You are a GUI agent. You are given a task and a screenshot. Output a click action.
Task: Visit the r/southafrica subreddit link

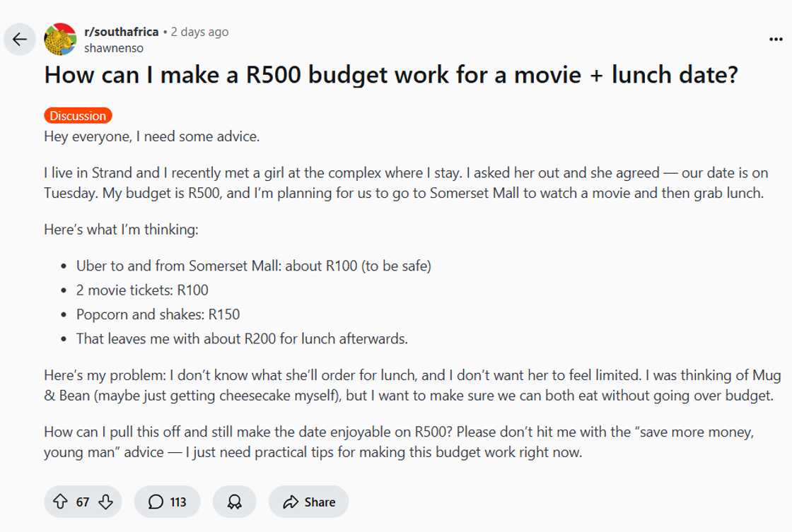point(121,32)
